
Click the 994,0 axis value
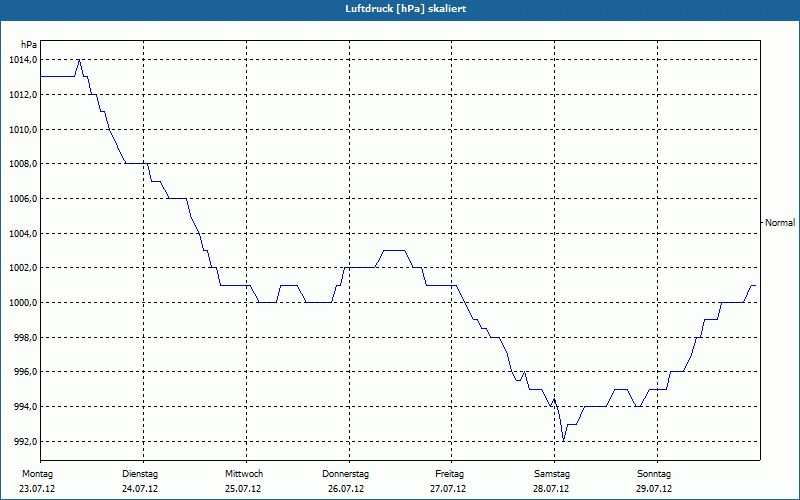tap(26, 407)
